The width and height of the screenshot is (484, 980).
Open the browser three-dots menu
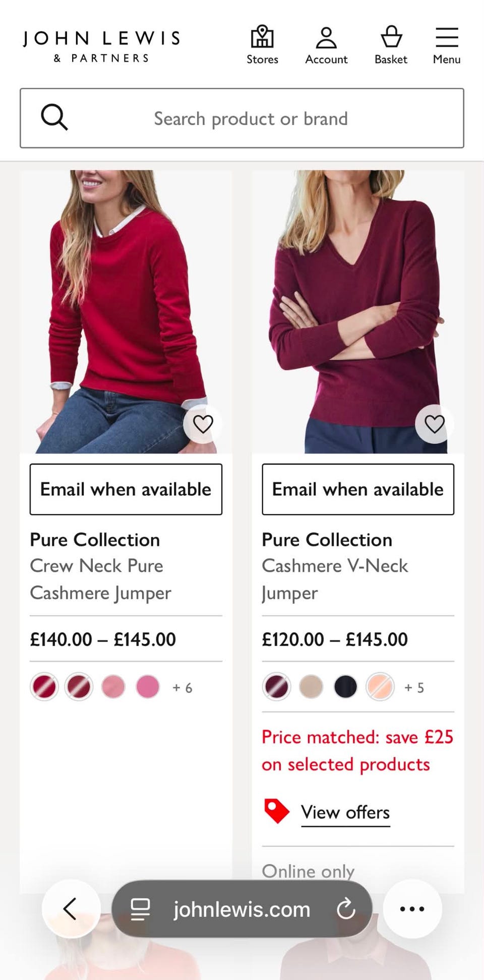coord(412,909)
